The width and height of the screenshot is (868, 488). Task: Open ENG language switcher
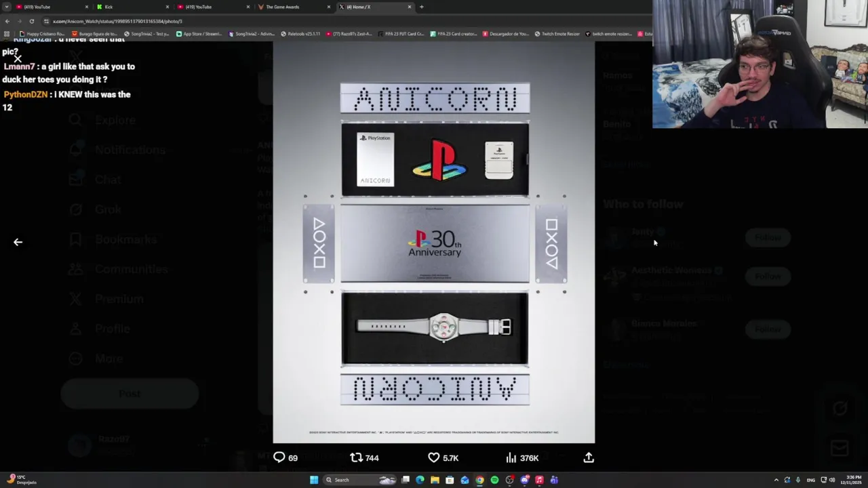pos(810,480)
